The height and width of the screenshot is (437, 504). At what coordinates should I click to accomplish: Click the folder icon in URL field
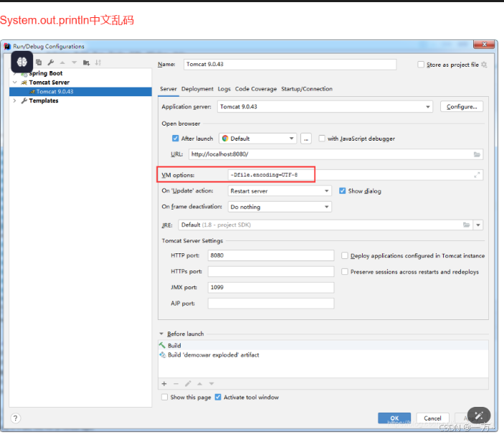[477, 154]
